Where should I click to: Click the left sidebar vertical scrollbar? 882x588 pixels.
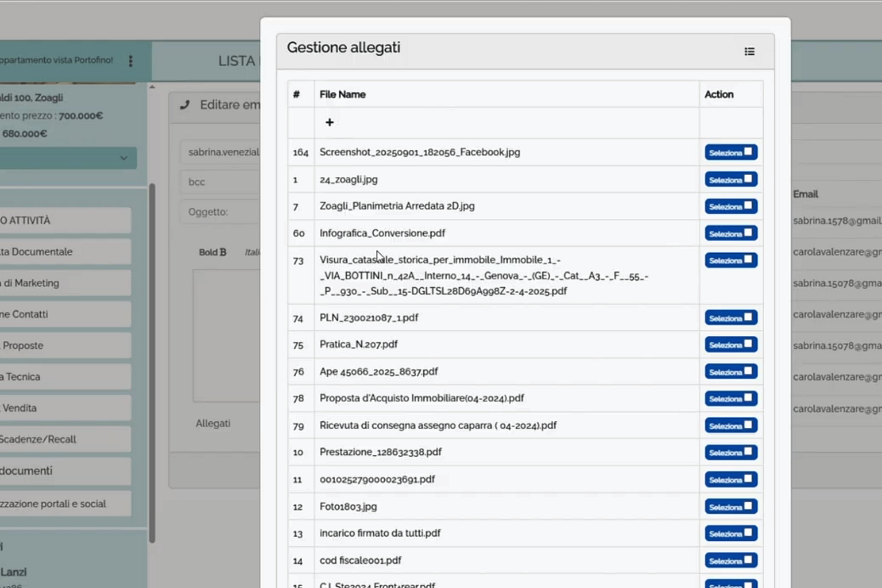pos(152,363)
